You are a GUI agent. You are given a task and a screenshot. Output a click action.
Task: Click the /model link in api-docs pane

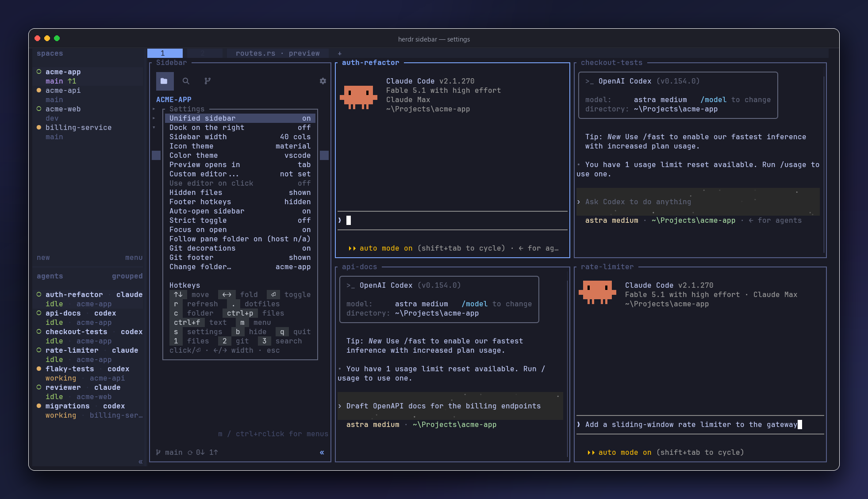click(474, 304)
